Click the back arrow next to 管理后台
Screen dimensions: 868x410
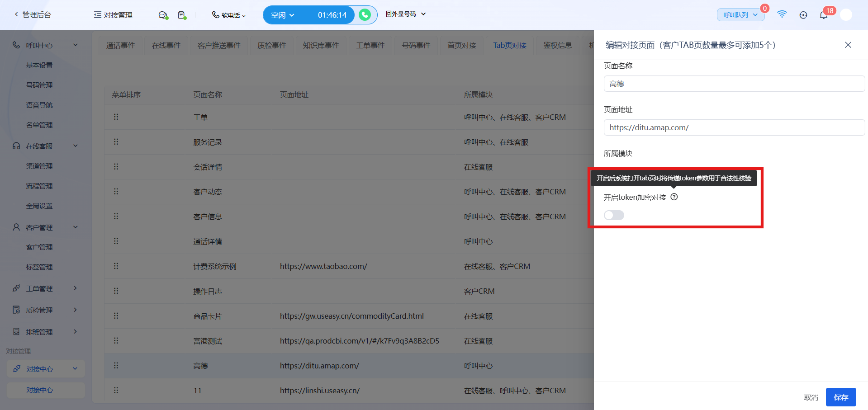point(16,14)
